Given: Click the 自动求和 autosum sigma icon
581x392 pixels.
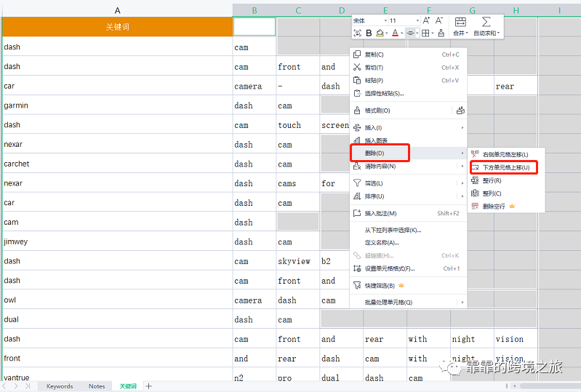Looking at the screenshot, I should pyautogui.click(x=486, y=22).
